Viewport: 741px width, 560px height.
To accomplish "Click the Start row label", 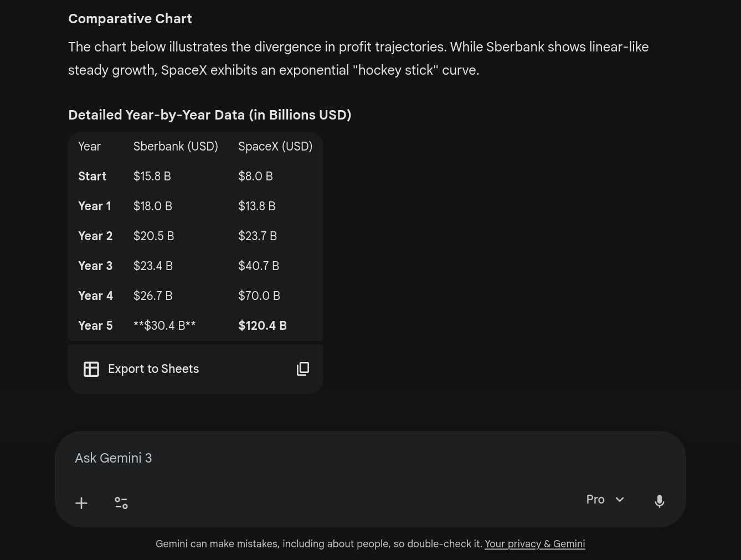I will (92, 177).
